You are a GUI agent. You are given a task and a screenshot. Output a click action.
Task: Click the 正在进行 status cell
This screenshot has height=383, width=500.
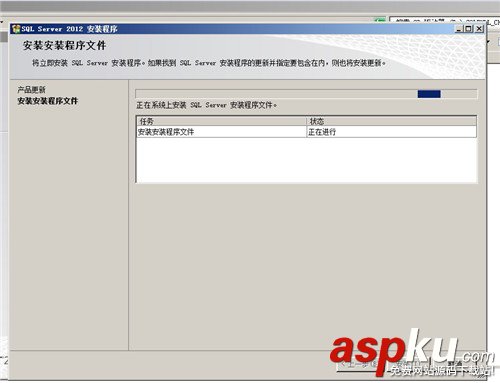[x=391, y=132]
